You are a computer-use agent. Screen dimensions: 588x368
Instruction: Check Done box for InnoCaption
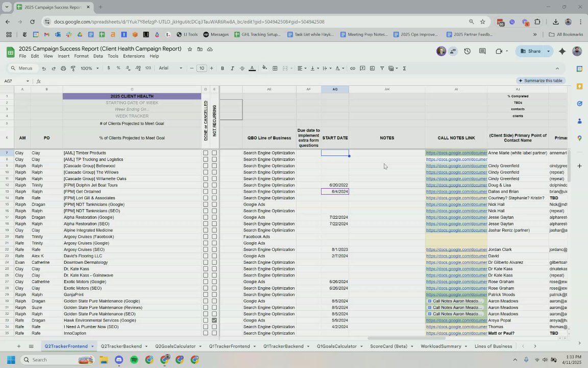pyautogui.click(x=206, y=333)
